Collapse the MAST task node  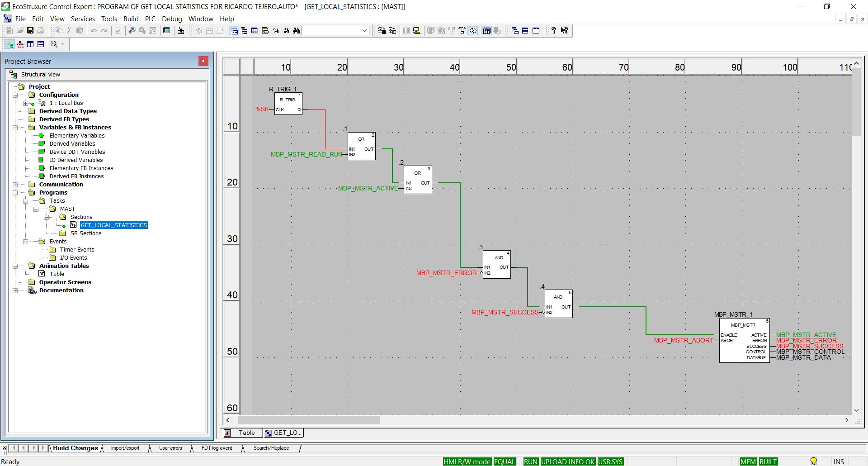coord(36,209)
